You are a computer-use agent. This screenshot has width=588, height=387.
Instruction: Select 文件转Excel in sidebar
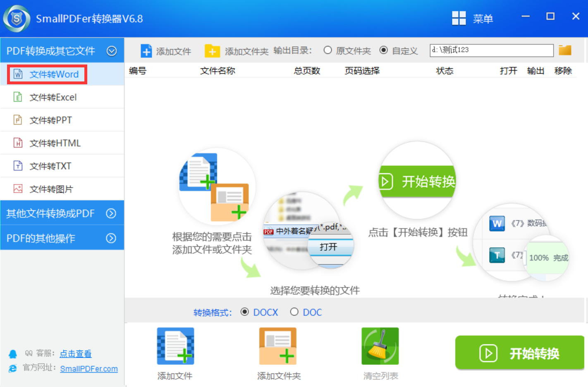(x=62, y=97)
